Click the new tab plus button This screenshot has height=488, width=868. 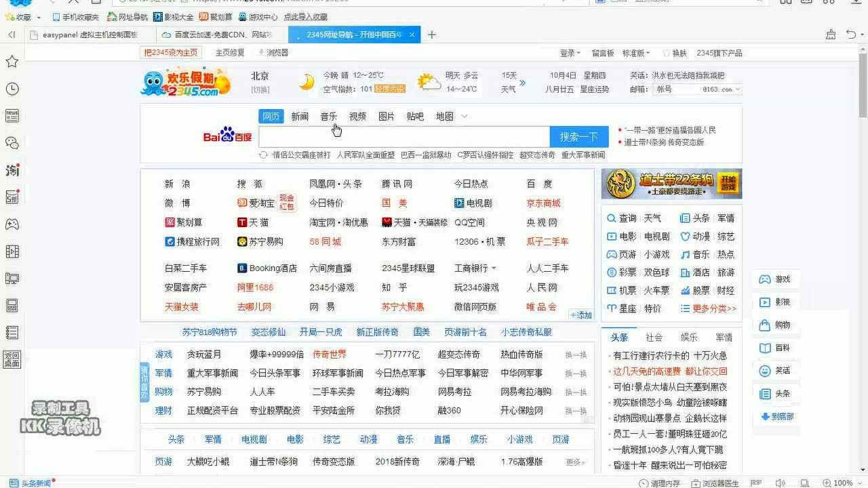click(x=431, y=35)
